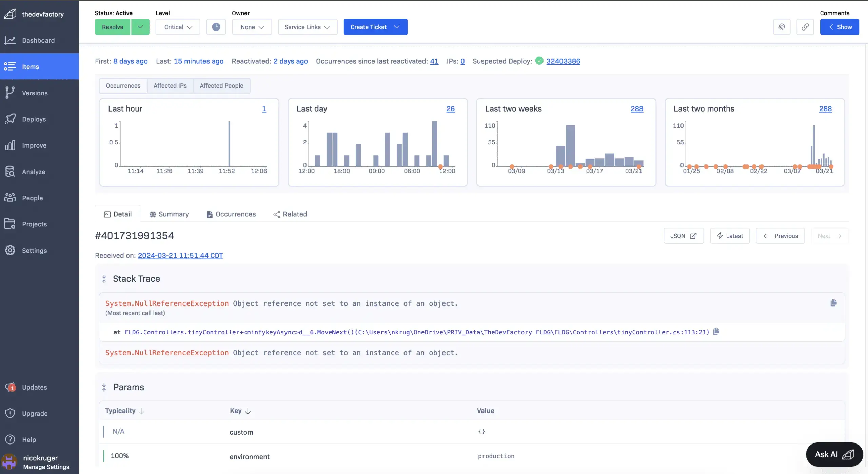Open the Updates notifications in sidebar
The width and height of the screenshot is (868, 474).
(x=35, y=387)
